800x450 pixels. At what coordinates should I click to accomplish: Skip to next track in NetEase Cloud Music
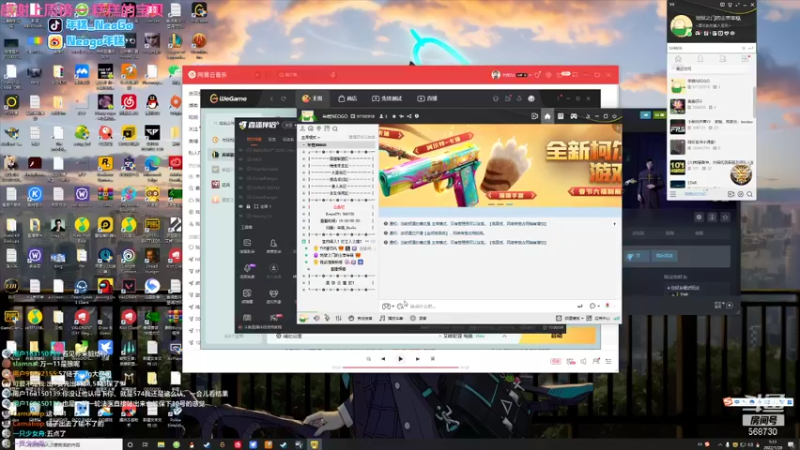[x=417, y=359]
